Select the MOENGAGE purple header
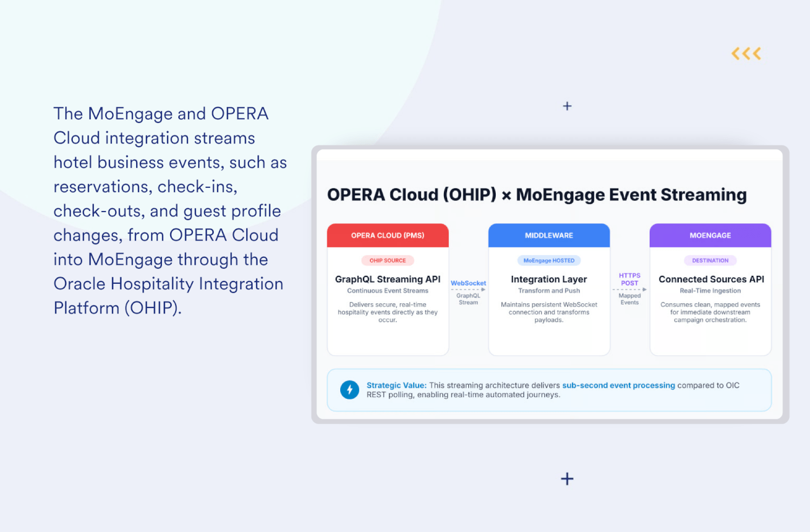Image resolution: width=810 pixels, height=532 pixels. click(710, 235)
